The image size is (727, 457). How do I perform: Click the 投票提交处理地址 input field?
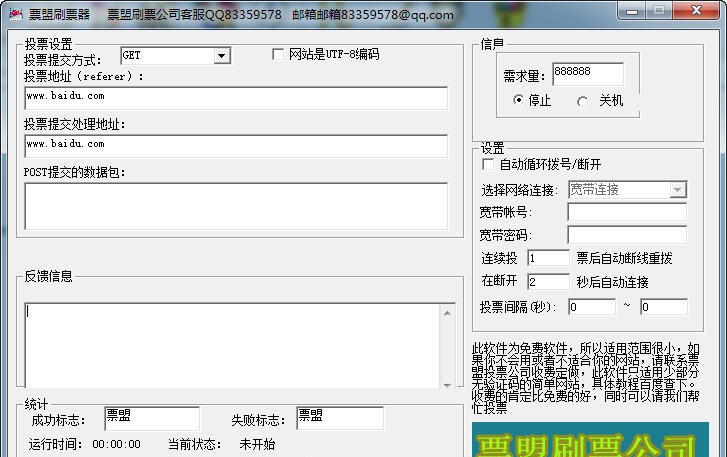tap(236, 146)
